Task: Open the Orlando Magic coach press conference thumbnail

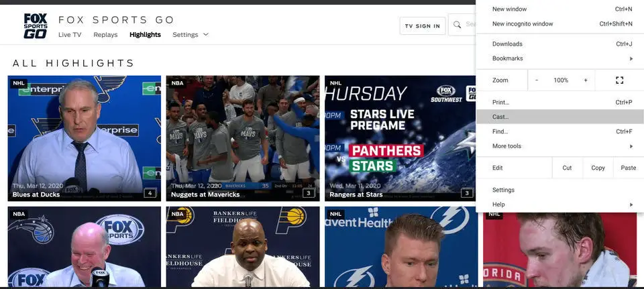Action: (85, 247)
